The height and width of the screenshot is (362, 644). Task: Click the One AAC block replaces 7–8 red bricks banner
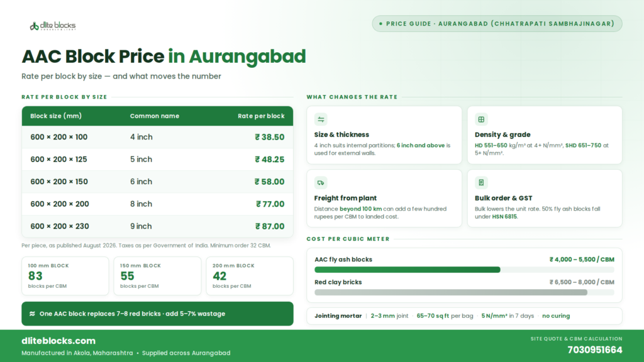click(157, 314)
